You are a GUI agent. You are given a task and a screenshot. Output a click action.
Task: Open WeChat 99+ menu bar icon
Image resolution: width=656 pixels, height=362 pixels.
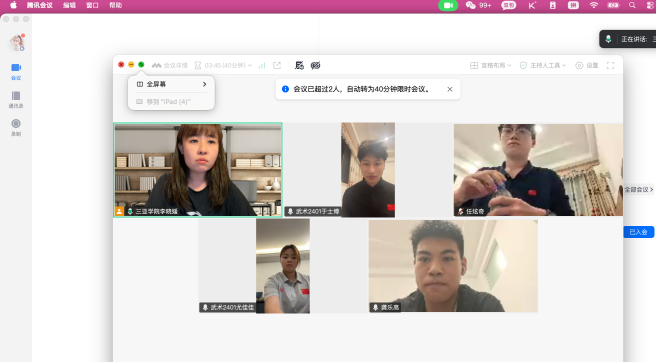click(478, 5)
